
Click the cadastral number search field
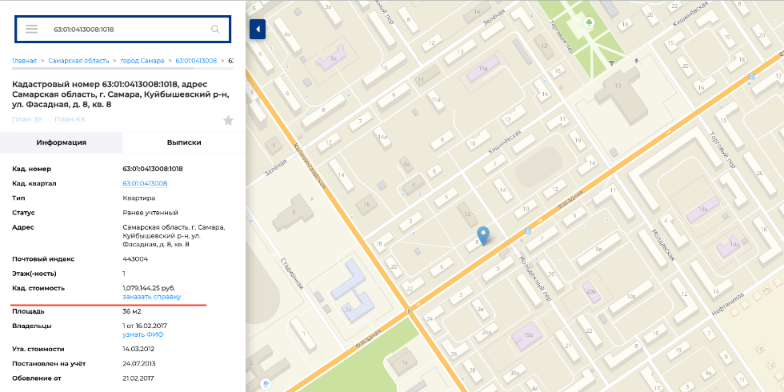(122, 29)
